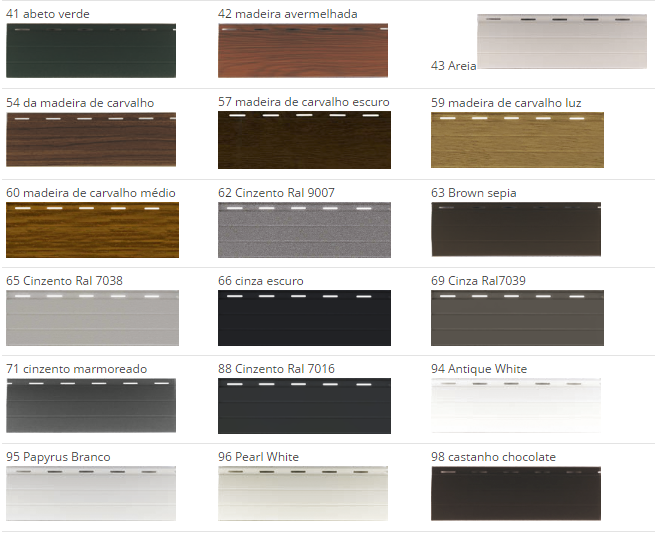Select the 41 abeto verde color swatch
Screen dimensions: 666x533
coord(91,50)
